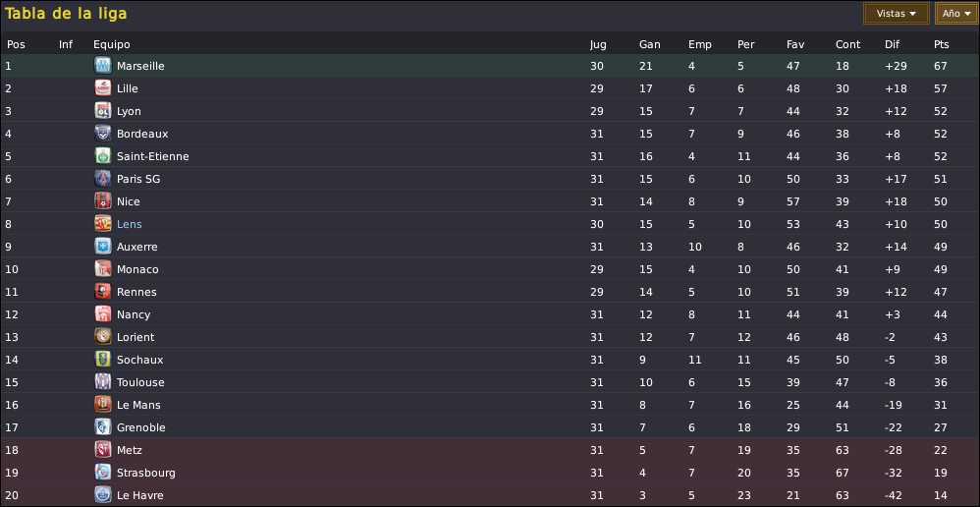Click the Saint-Etienne green crest

pos(102,156)
